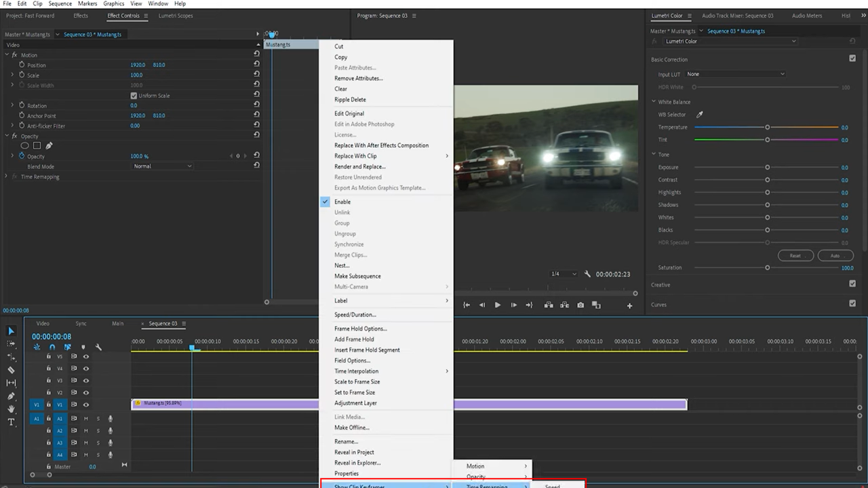Step forward one frame

point(513,305)
